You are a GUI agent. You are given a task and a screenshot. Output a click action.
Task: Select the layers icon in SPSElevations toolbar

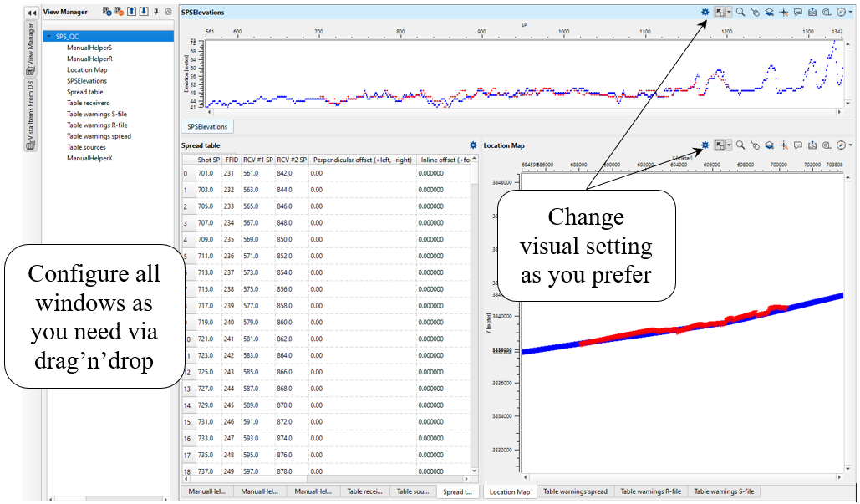(x=769, y=13)
